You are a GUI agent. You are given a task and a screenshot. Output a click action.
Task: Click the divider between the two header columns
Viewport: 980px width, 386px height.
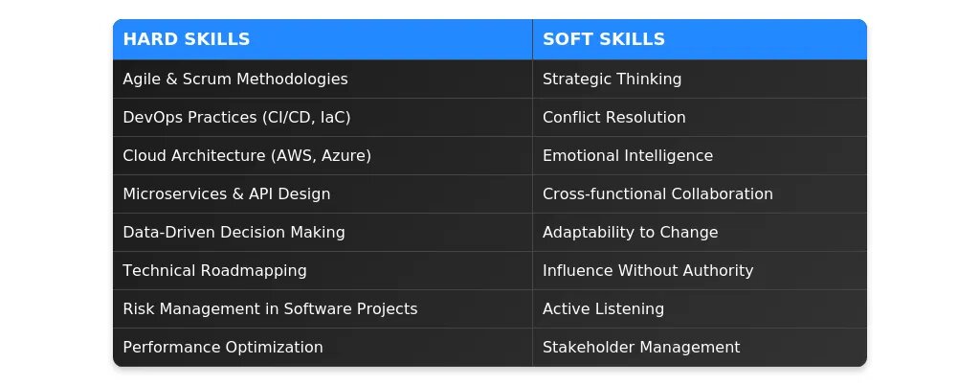coord(532,39)
